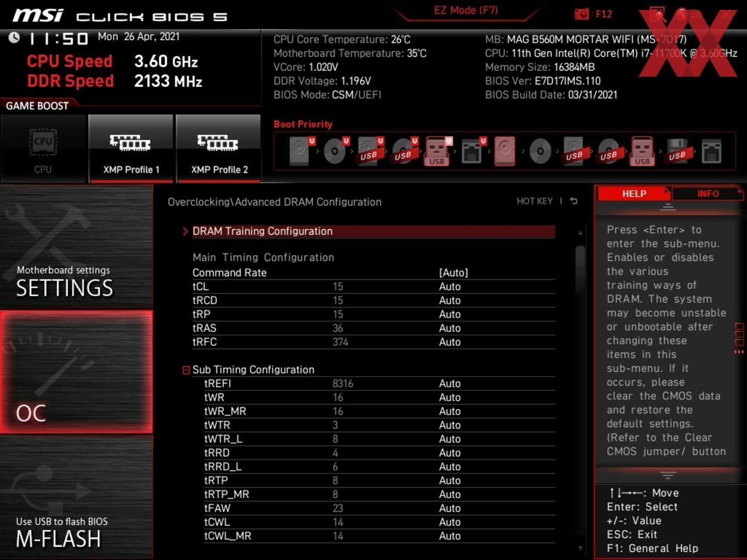Select the tWTR Auto value field
Image resolution: width=747 pixels, height=560 pixels.
click(449, 425)
